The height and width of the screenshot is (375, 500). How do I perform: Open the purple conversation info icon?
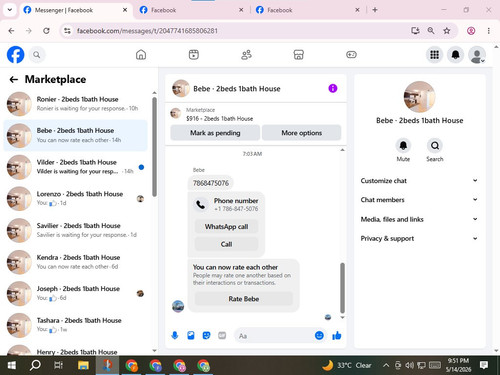pos(333,88)
